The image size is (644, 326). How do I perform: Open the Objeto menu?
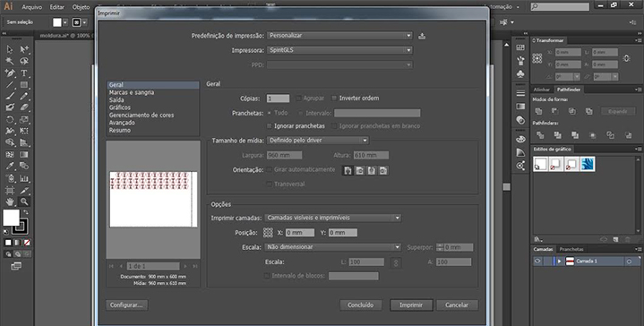tap(81, 7)
